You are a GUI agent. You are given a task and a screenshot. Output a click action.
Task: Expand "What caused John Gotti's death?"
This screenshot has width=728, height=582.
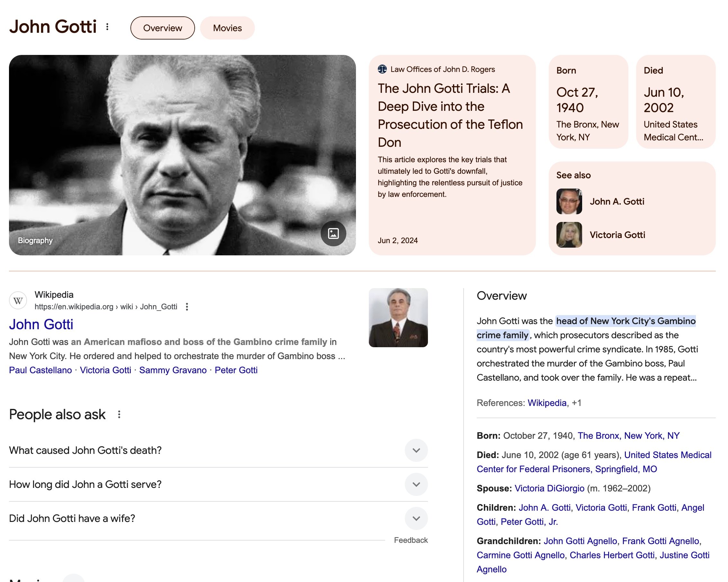(416, 450)
